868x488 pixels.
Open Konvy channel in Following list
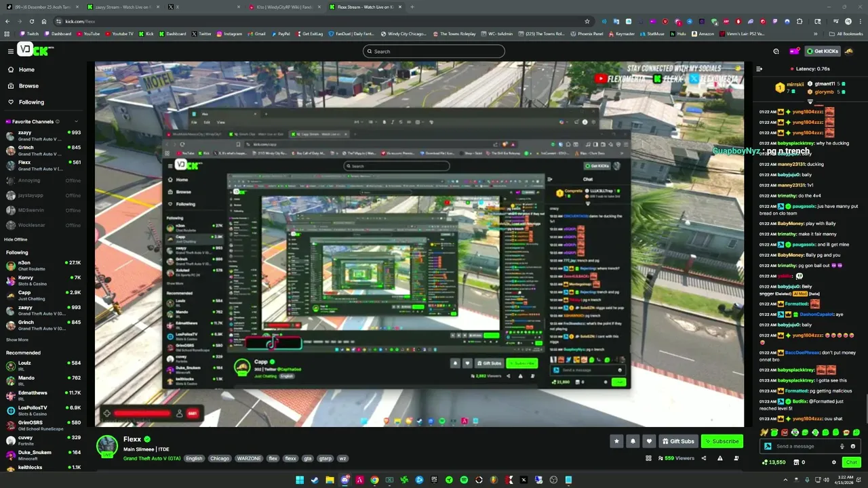pyautogui.click(x=42, y=281)
